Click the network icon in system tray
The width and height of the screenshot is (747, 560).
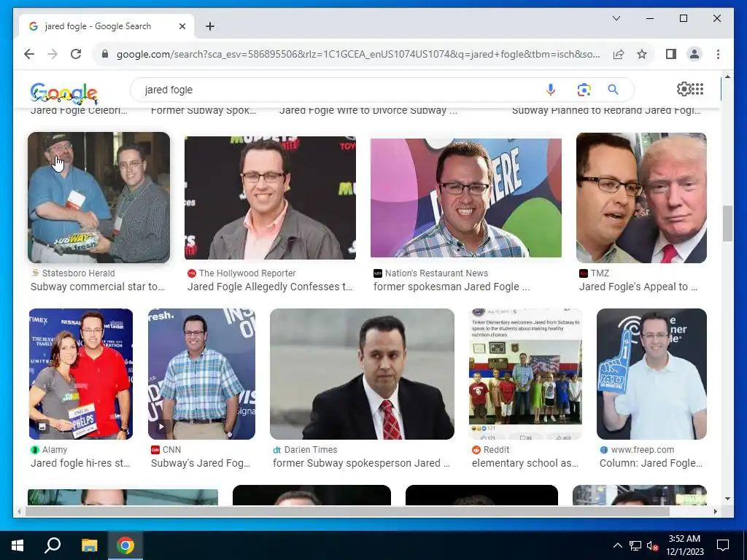point(635,545)
